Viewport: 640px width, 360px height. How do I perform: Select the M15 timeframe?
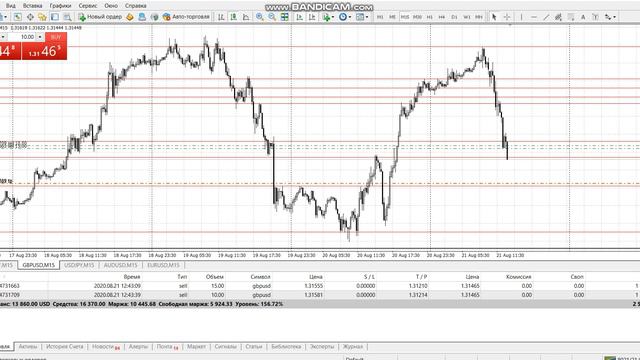(x=404, y=17)
